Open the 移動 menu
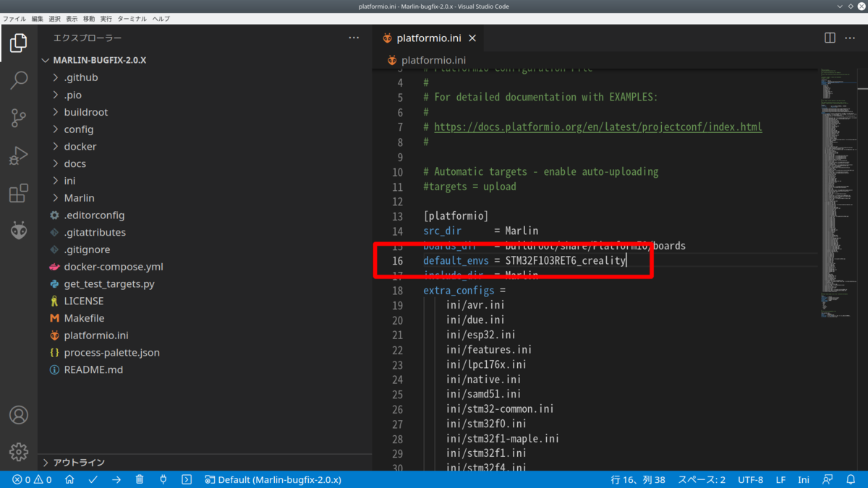Screen dimensions: 868x488 [89, 18]
